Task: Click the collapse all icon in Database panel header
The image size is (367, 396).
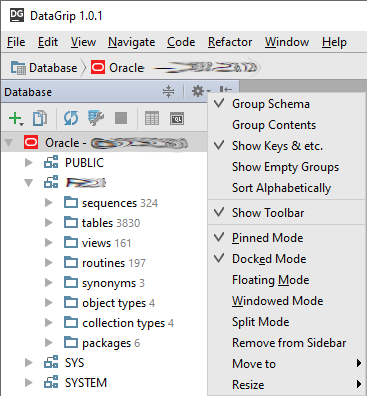Action: click(x=168, y=92)
